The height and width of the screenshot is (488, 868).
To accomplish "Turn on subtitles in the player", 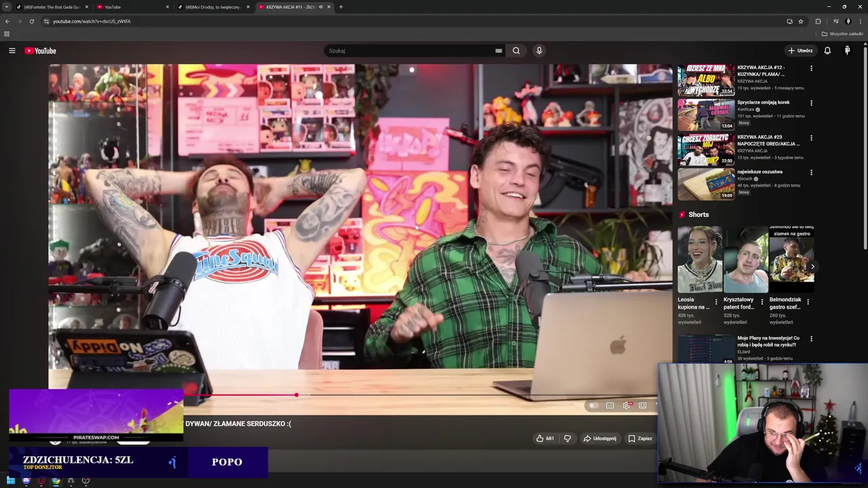I will pyautogui.click(x=610, y=405).
